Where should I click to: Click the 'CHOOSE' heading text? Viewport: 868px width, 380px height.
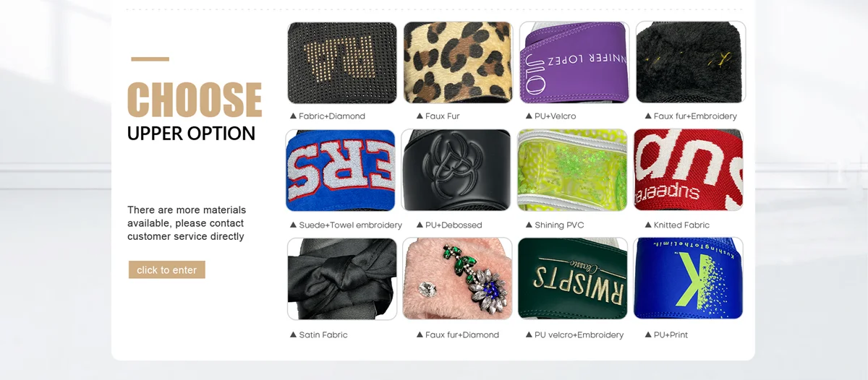click(195, 100)
